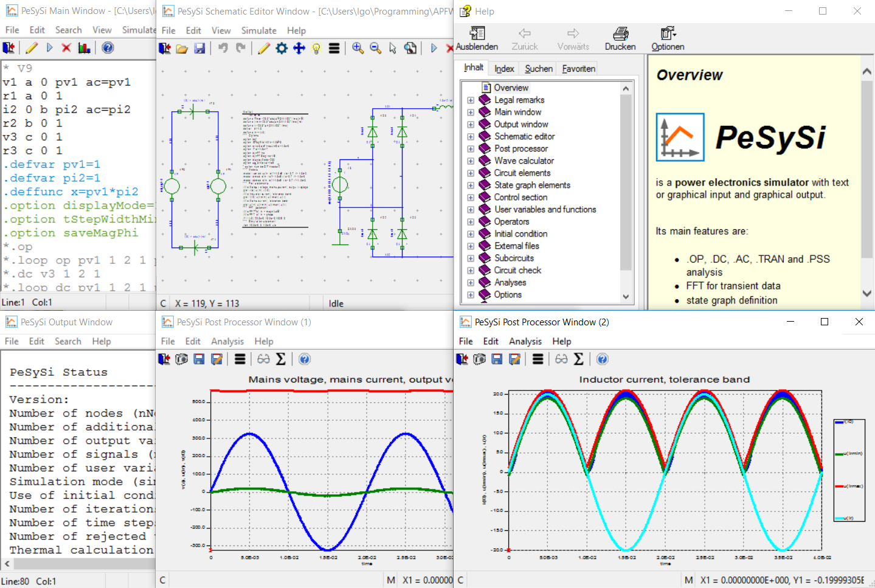Click the glasses icon in Post Processor (2)
The width and height of the screenshot is (875, 588).
pos(561,359)
